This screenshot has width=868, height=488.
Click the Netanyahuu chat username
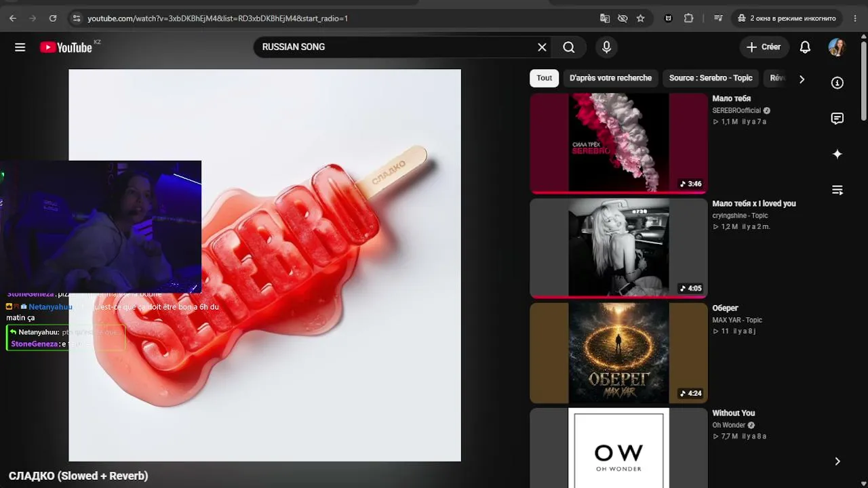[50, 307]
